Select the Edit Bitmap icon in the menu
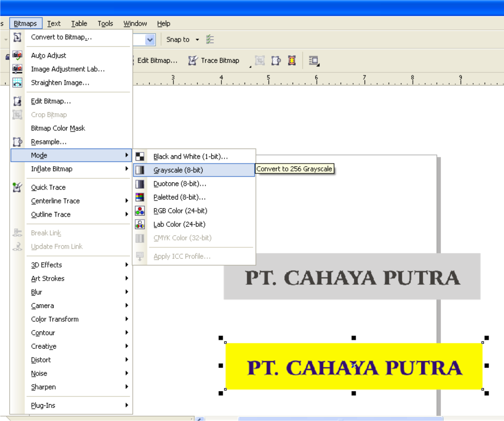 point(17,101)
